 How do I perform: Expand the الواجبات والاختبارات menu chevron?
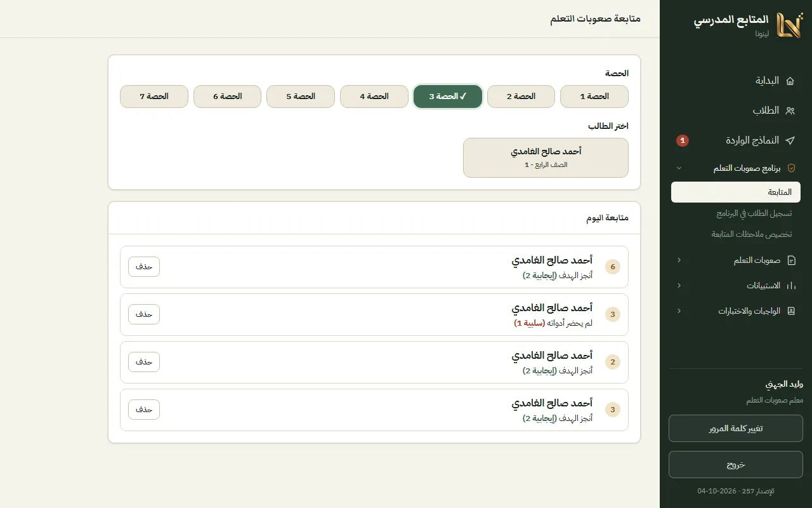point(679,311)
